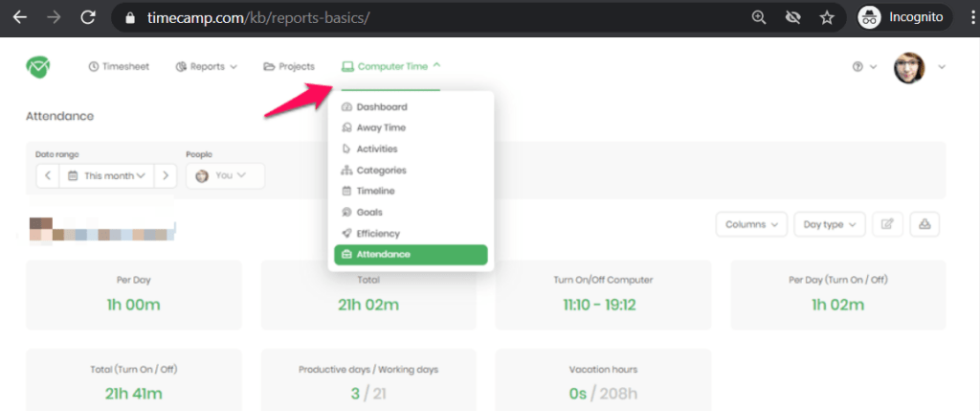Image resolution: width=980 pixels, height=411 pixels.
Task: Open the Day type dropdown
Action: point(830,224)
